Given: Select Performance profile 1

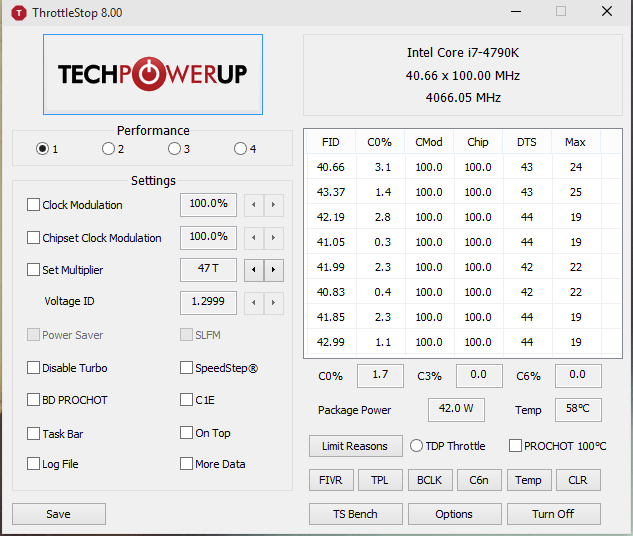Looking at the screenshot, I should [x=42, y=149].
